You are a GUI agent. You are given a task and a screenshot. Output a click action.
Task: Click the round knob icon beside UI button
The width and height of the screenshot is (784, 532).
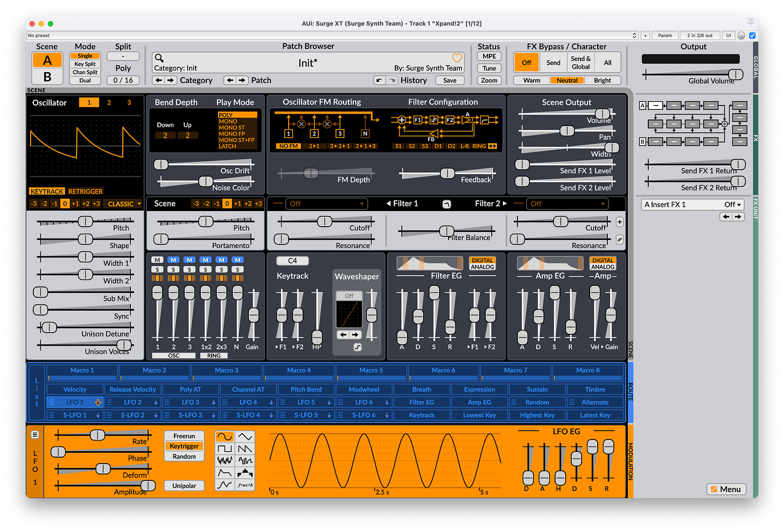tap(741, 36)
